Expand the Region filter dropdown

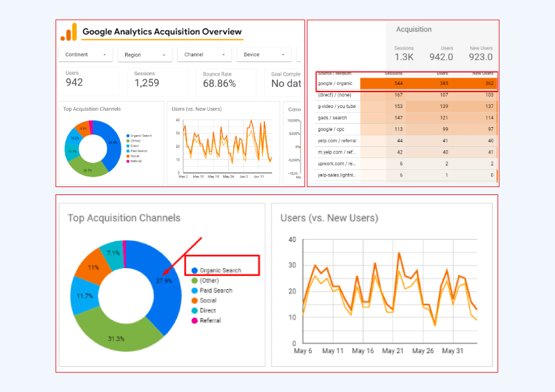(145, 55)
